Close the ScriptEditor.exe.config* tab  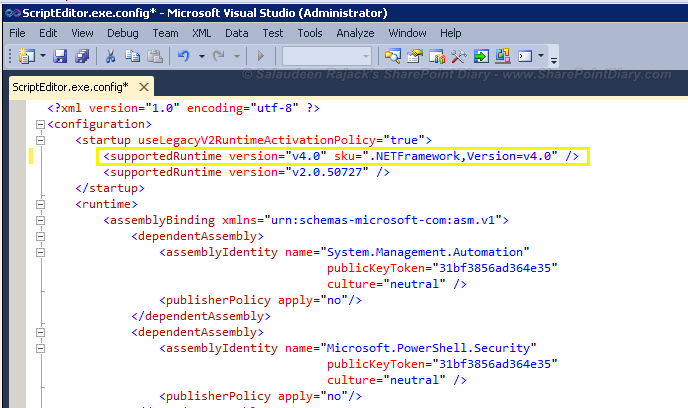[143, 87]
